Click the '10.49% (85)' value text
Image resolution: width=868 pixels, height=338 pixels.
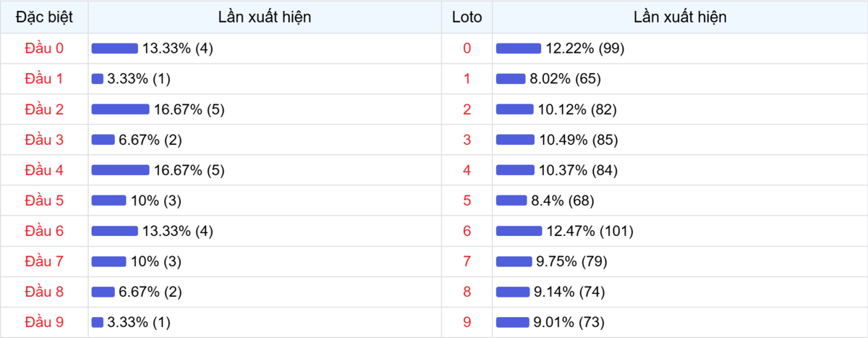tap(578, 140)
